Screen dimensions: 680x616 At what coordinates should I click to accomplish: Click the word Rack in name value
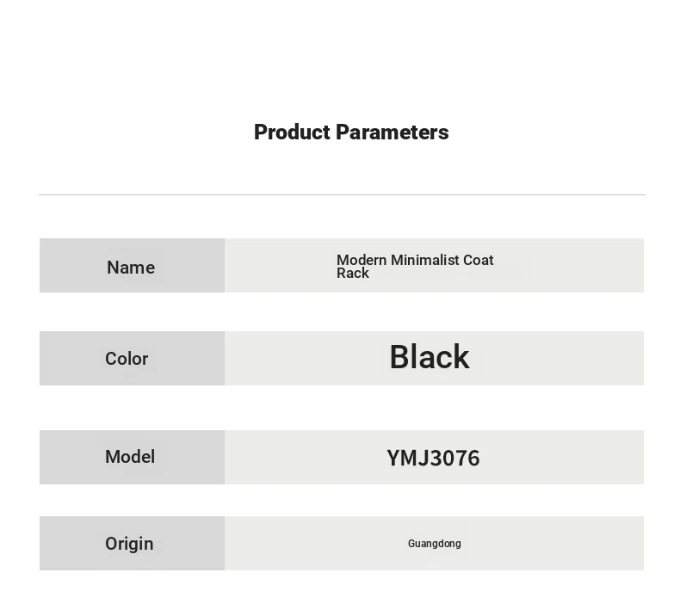coord(353,273)
